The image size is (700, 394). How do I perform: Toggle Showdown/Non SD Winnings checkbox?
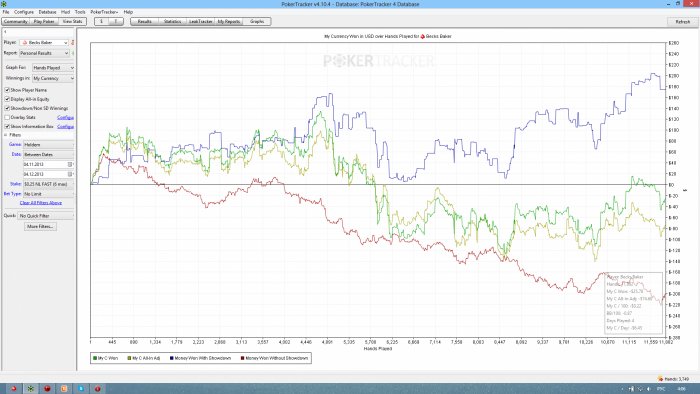click(7, 108)
